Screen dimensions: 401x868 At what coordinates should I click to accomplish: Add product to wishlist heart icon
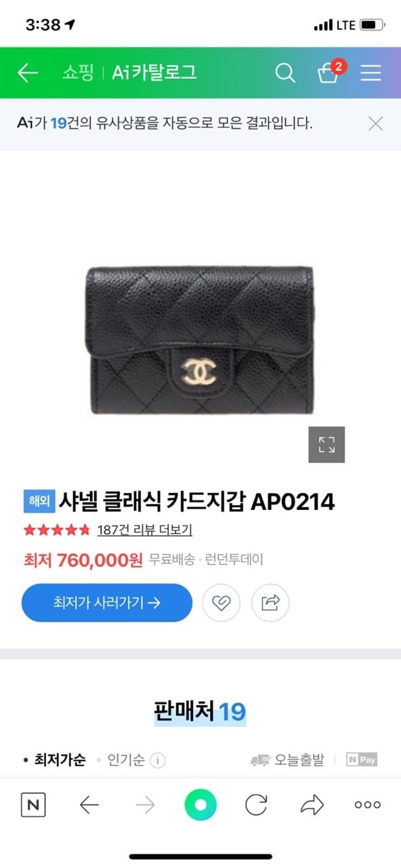221,603
